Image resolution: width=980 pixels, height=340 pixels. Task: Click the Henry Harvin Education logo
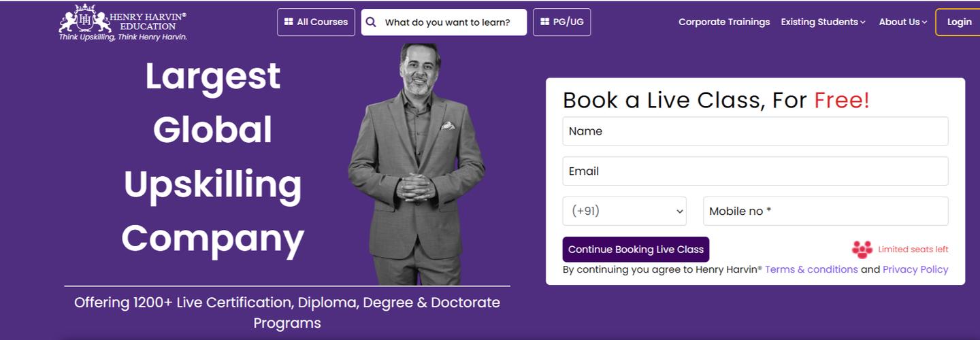click(x=122, y=22)
